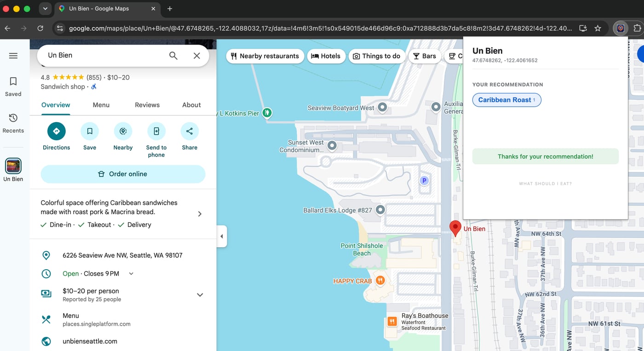
Task: Open a new browser tab
Action: coord(170,9)
